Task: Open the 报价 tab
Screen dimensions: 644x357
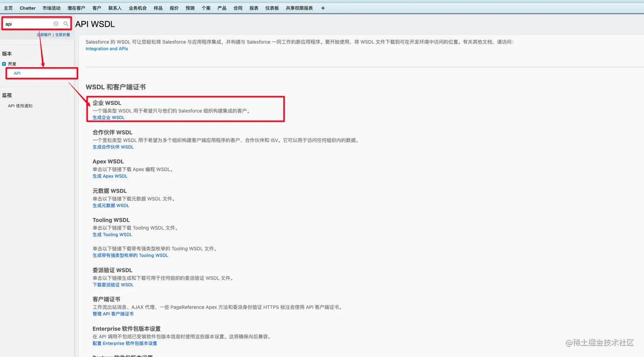Action: pos(174,8)
